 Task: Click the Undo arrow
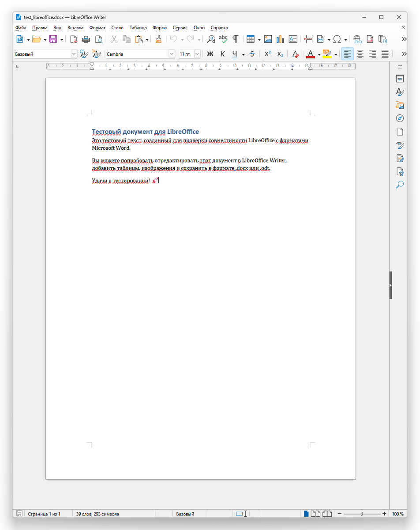point(173,39)
